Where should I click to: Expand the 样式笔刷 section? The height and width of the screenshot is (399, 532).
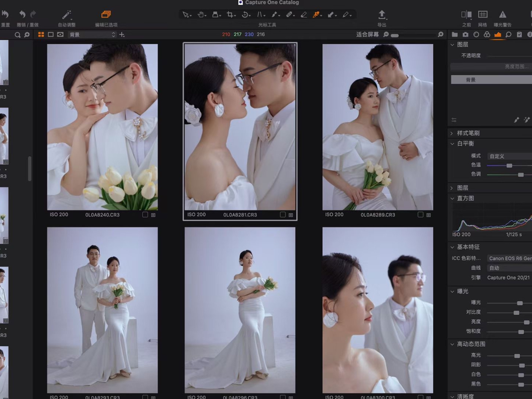(x=452, y=133)
